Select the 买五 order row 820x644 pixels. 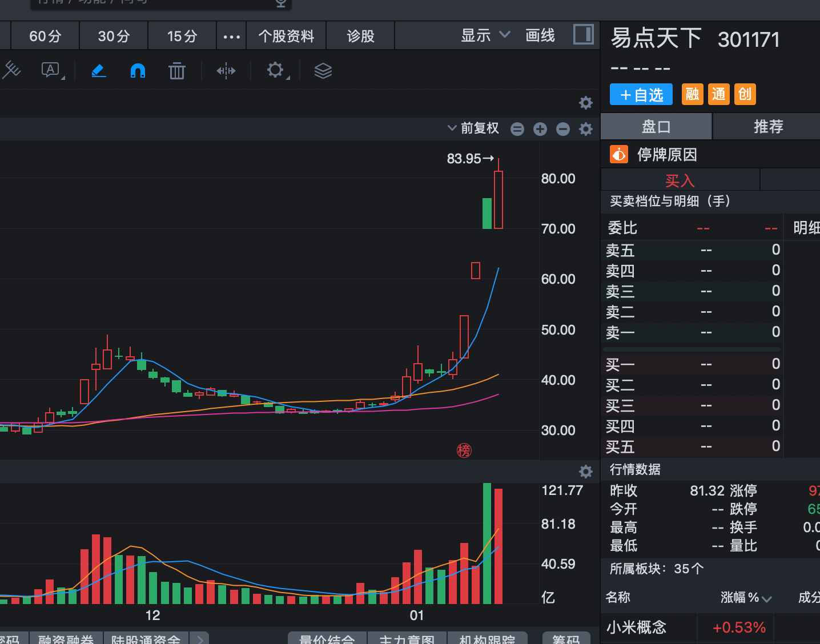click(692, 446)
